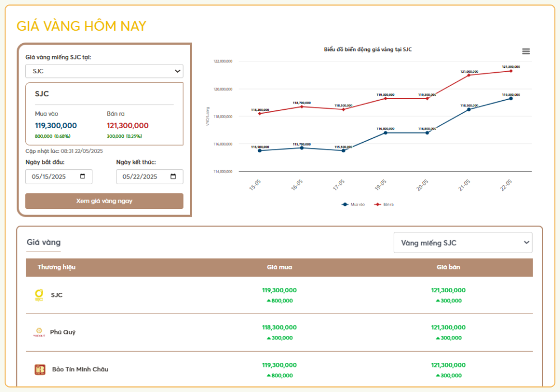Click the Xem giá vàng ngay button
The image size is (560, 392).
point(104,201)
